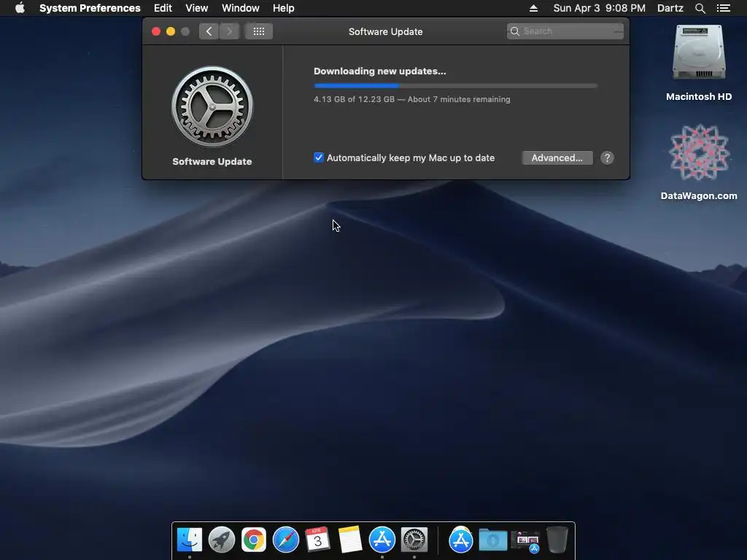Viewport: 747px width, 560px height.
Task: Open running App Store beside Notes icon
Action: 382,540
